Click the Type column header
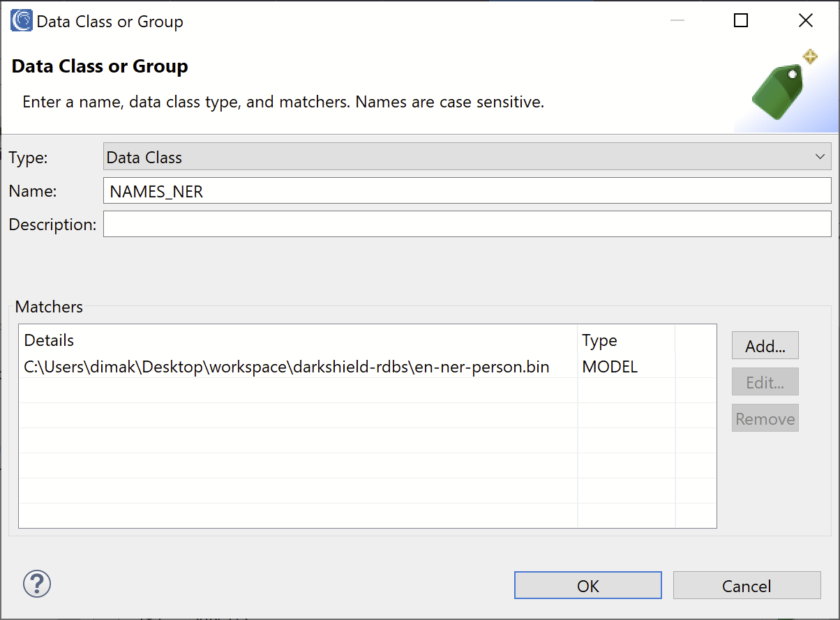840x620 pixels. click(626, 340)
